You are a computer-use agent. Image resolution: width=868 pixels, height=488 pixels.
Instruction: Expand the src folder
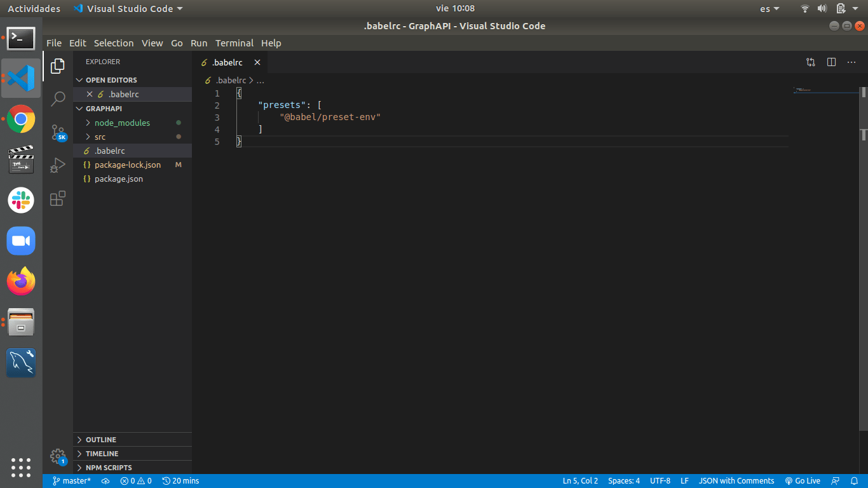[x=100, y=137]
